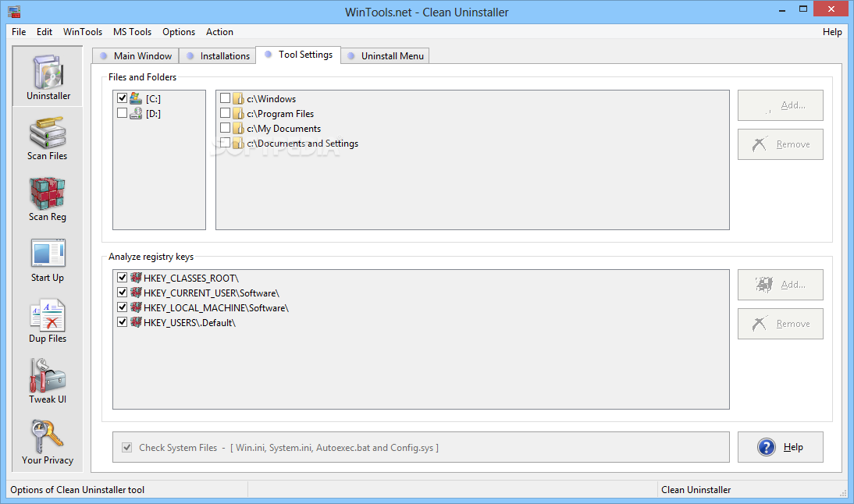The height and width of the screenshot is (504, 854).
Task: Click the HKEY_USERS registry icon
Action: 136,322
